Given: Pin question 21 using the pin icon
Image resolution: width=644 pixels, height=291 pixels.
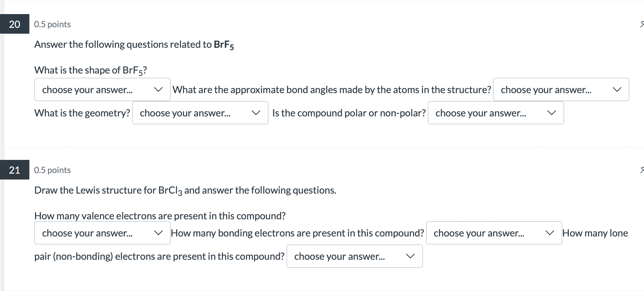Looking at the screenshot, I should coord(642,170).
